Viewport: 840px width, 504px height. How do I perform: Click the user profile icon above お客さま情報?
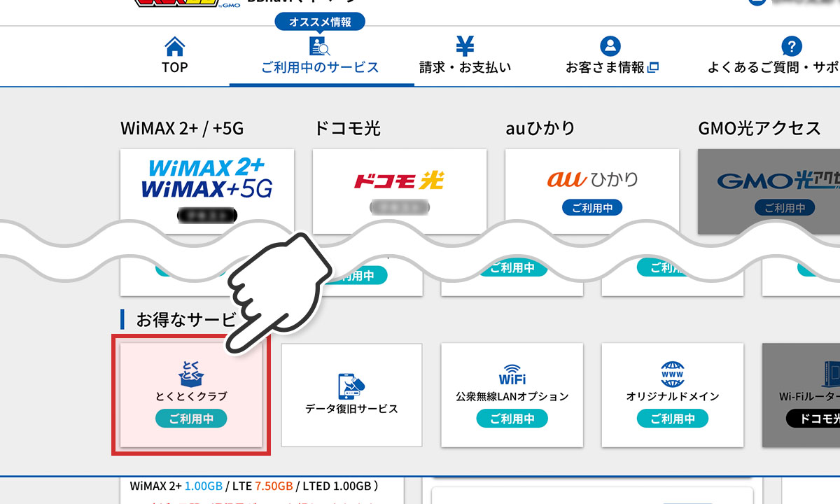(611, 47)
